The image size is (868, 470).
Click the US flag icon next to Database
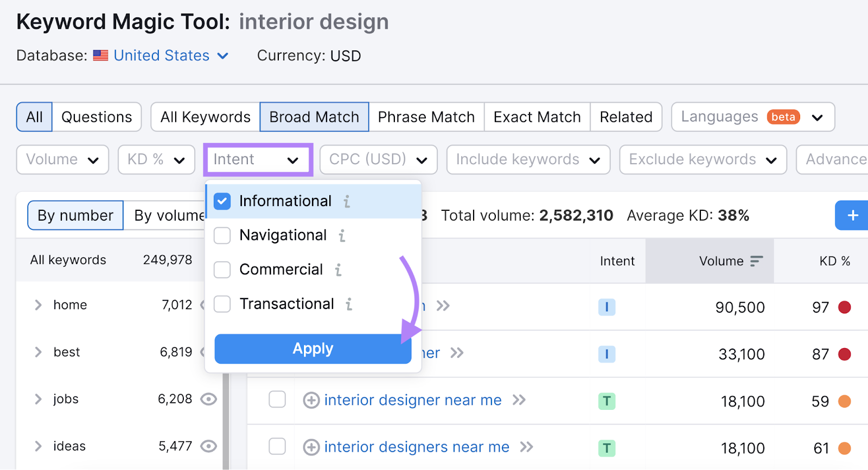pyautogui.click(x=100, y=55)
